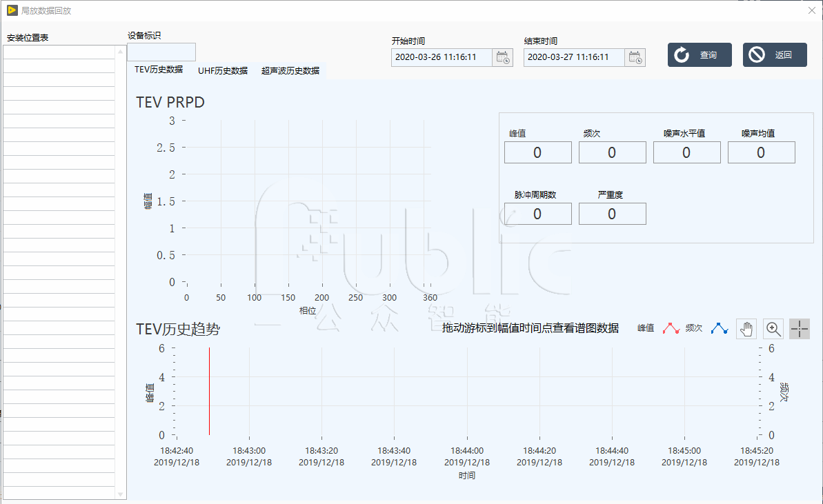Select the crosshair cursor tool
Image resolution: width=823 pixels, height=504 pixels.
pos(800,329)
